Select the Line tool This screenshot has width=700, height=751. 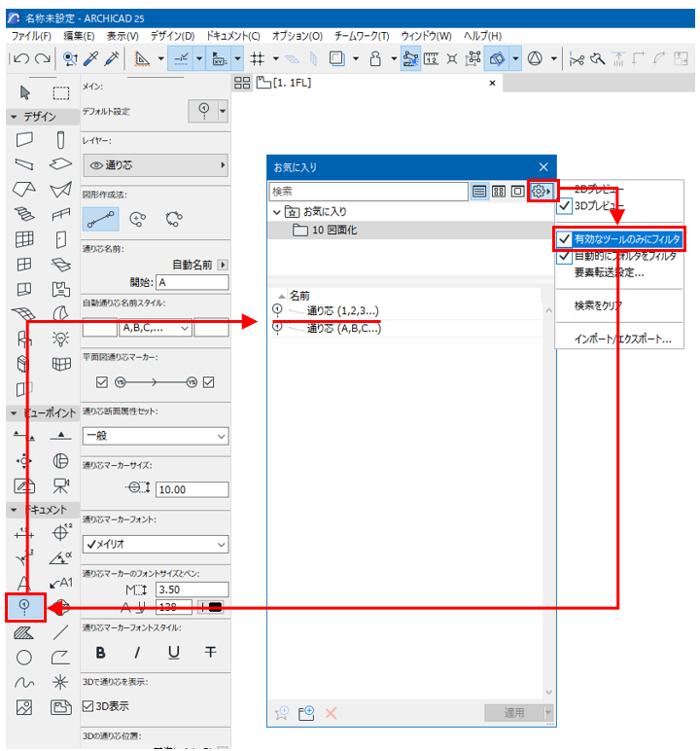pyautogui.click(x=60, y=632)
